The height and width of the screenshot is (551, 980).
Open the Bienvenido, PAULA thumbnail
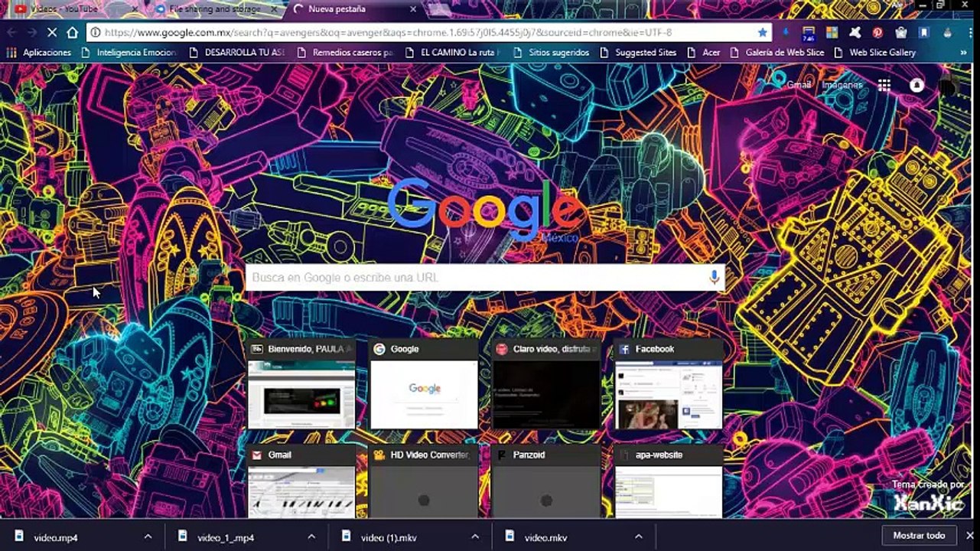pyautogui.click(x=301, y=384)
